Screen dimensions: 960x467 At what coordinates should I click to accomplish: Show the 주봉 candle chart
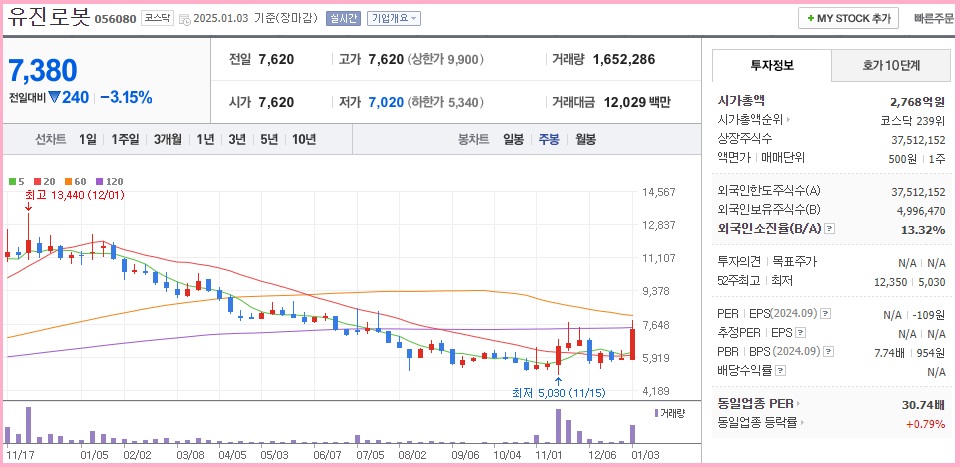click(x=549, y=140)
